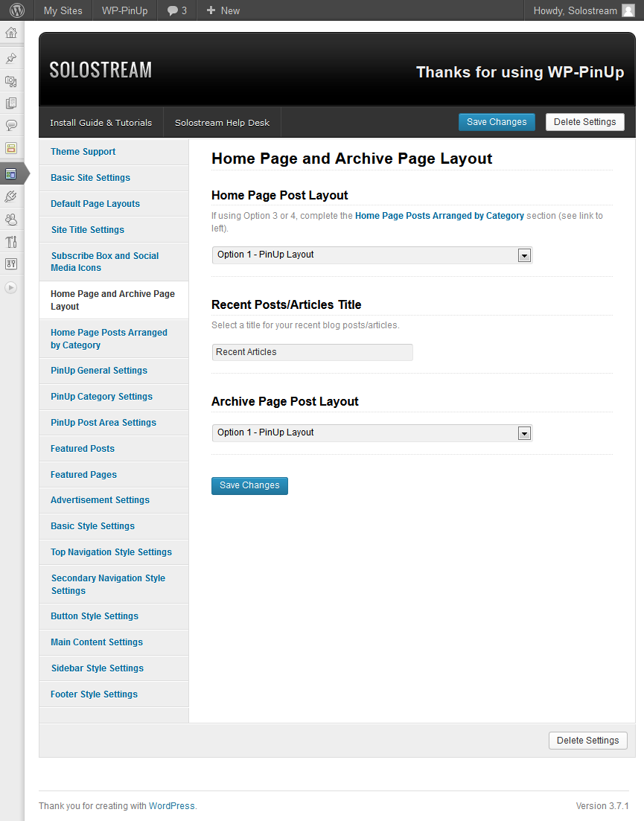This screenshot has height=821, width=644.
Task: Click Save Changes button in header bar
Action: pos(497,122)
